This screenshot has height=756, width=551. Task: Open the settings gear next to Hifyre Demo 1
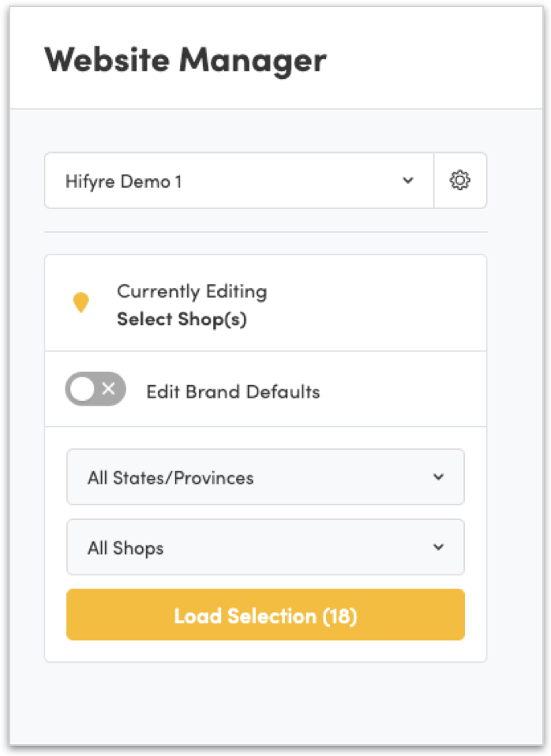[459, 181]
